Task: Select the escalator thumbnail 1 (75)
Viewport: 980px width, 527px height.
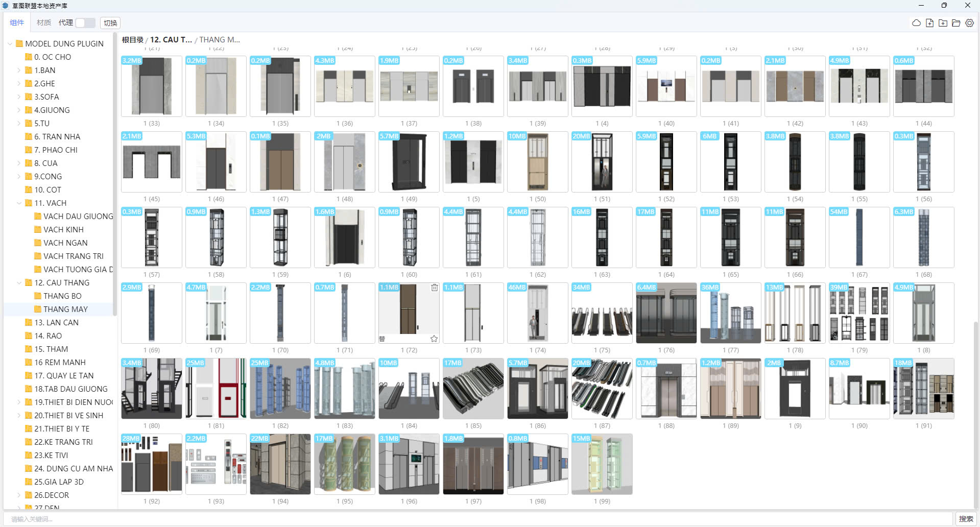Action: 602,313
